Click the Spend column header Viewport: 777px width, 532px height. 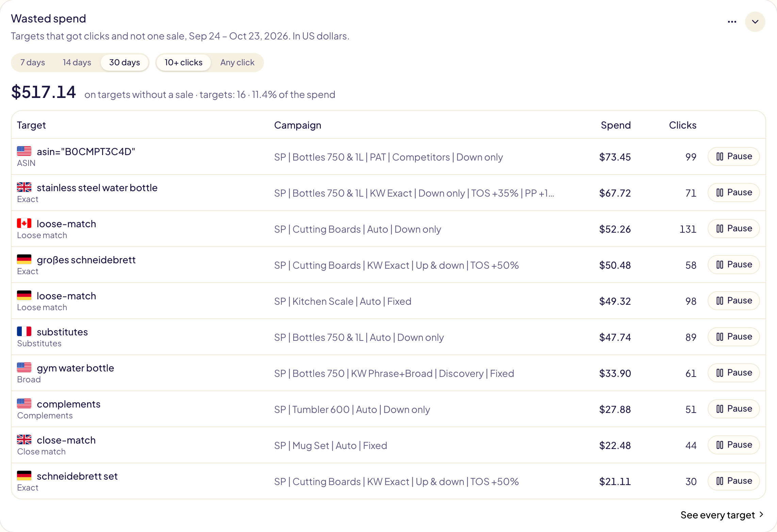(616, 125)
